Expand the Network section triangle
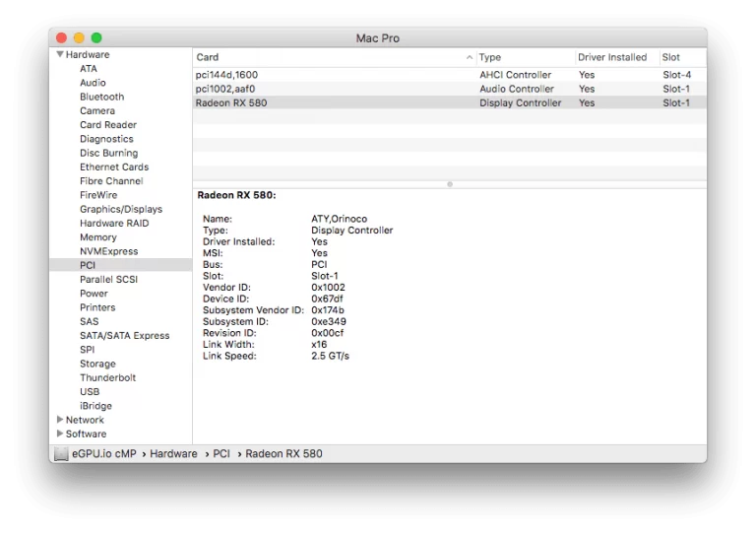Image resolution: width=756 pixels, height=533 pixels. tap(60, 419)
